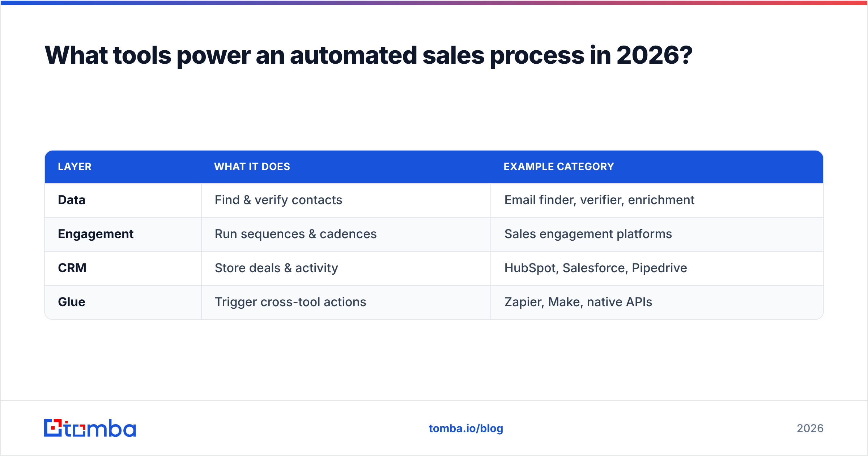The image size is (868, 456).
Task: Click 'HubSpot, Salesforce, Pipedrive' cell
Action: (x=657, y=268)
